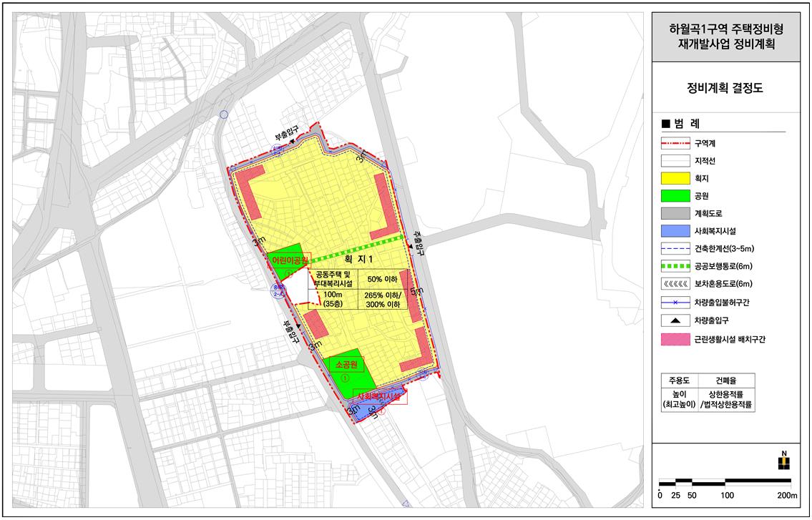The height and width of the screenshot is (520, 812).
Task: Click the 어린이공원 label on the map
Action: [x=288, y=260]
